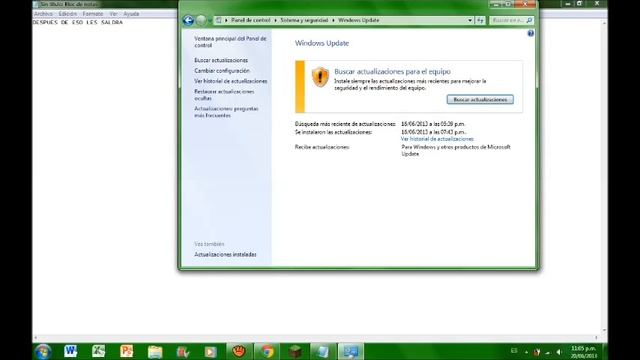Maximize the Windows Update window
Viewport: 640px width, 360px height.
point(508,4)
